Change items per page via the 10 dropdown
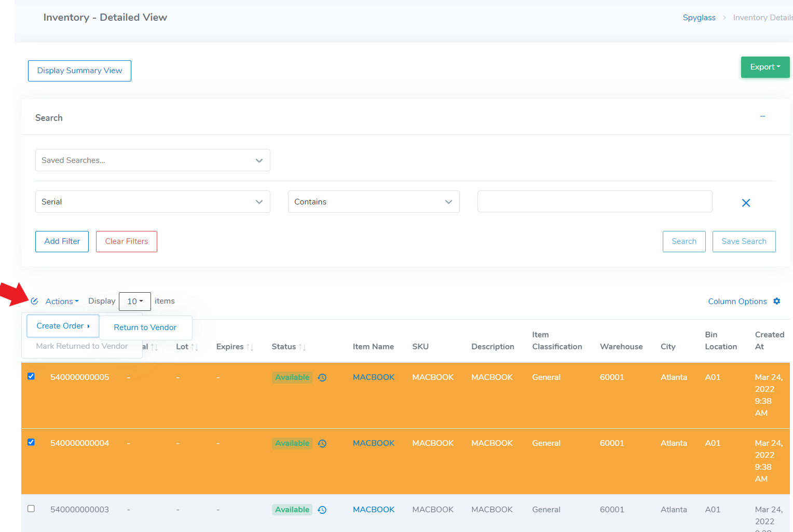Image resolution: width=793 pixels, height=532 pixels. (x=134, y=301)
